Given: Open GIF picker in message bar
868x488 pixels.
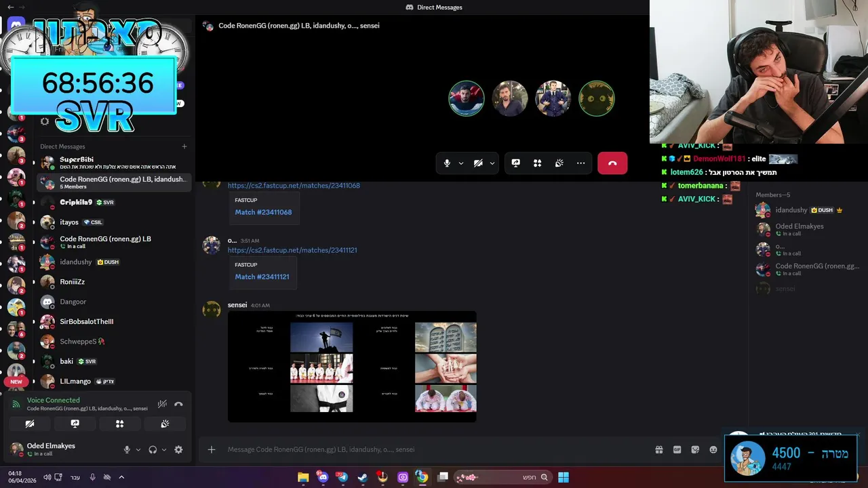Looking at the screenshot, I should pos(677,449).
